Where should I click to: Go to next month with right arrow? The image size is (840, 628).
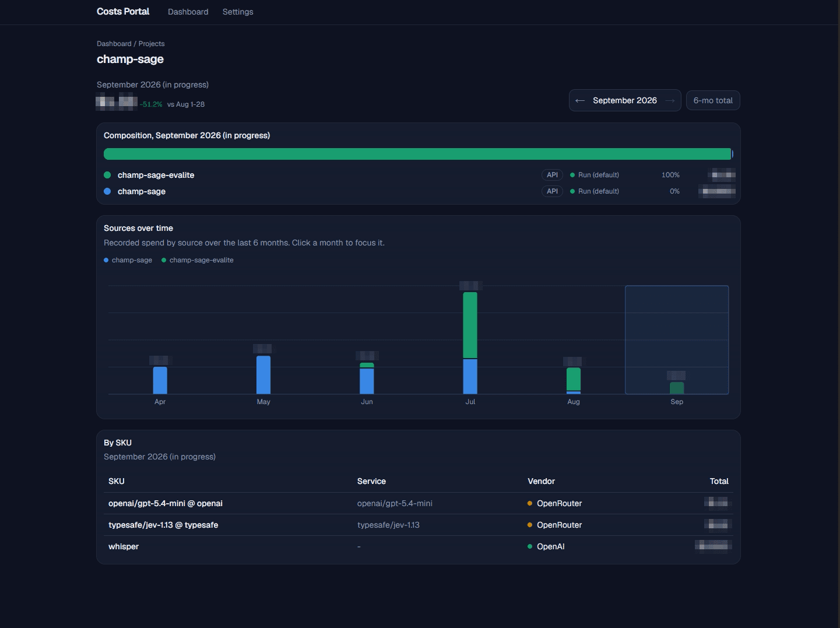coord(670,101)
